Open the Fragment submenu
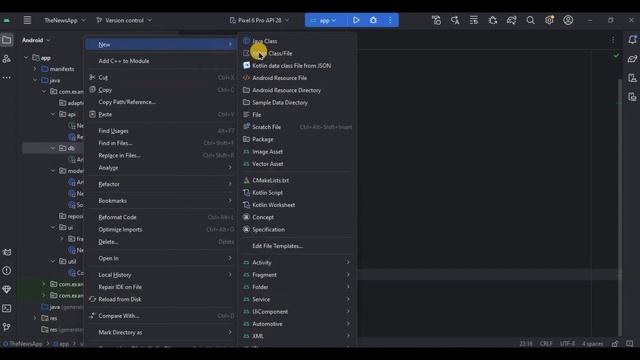Viewport: 640px width, 360px height. pyautogui.click(x=297, y=275)
